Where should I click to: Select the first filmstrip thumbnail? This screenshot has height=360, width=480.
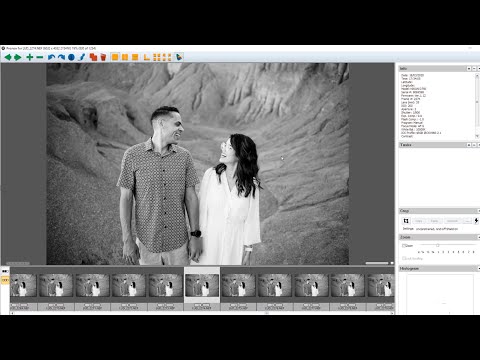pyautogui.click(x=23, y=286)
